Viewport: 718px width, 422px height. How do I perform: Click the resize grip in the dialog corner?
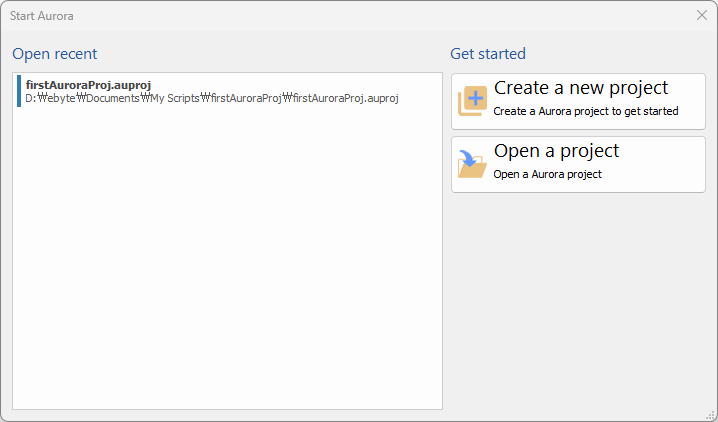pos(710,415)
